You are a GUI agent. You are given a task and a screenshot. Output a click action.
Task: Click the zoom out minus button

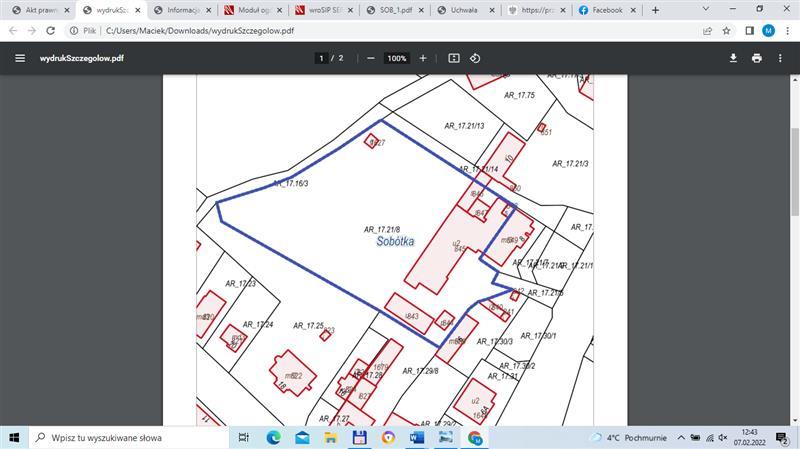371,58
